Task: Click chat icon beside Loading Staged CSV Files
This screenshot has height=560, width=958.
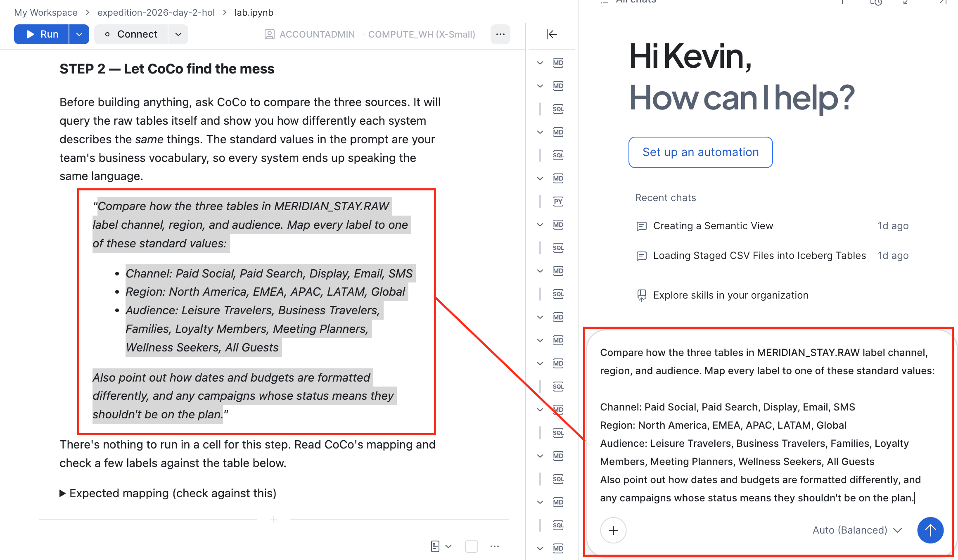Action: (x=642, y=256)
